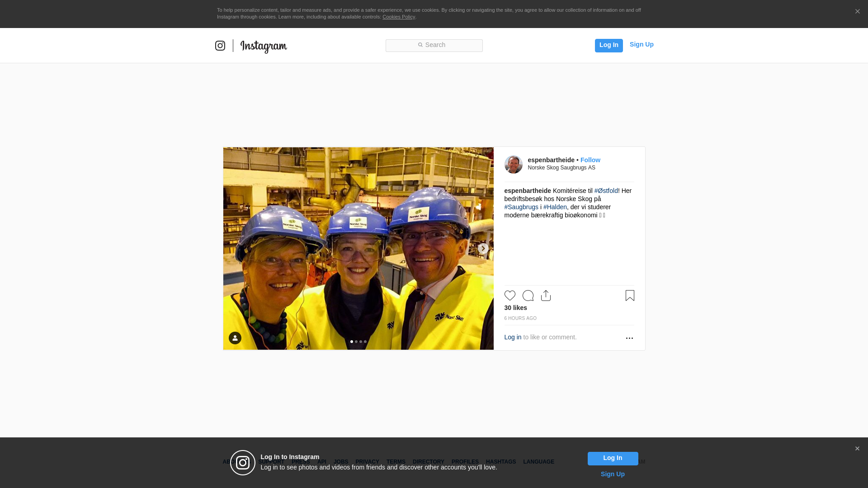
Task: Open the HASHTAGS footer link
Action: 501,462
